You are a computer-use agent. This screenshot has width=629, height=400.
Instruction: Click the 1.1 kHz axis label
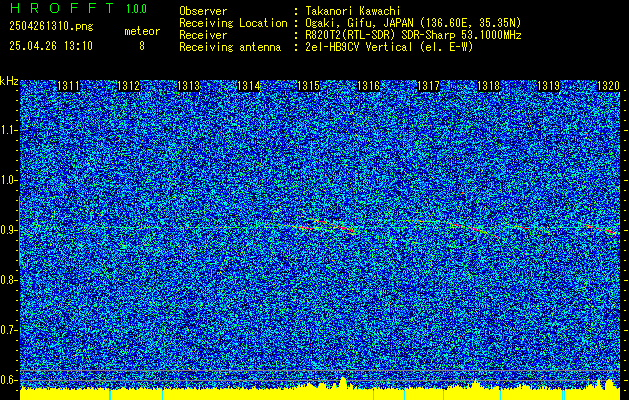8,130
